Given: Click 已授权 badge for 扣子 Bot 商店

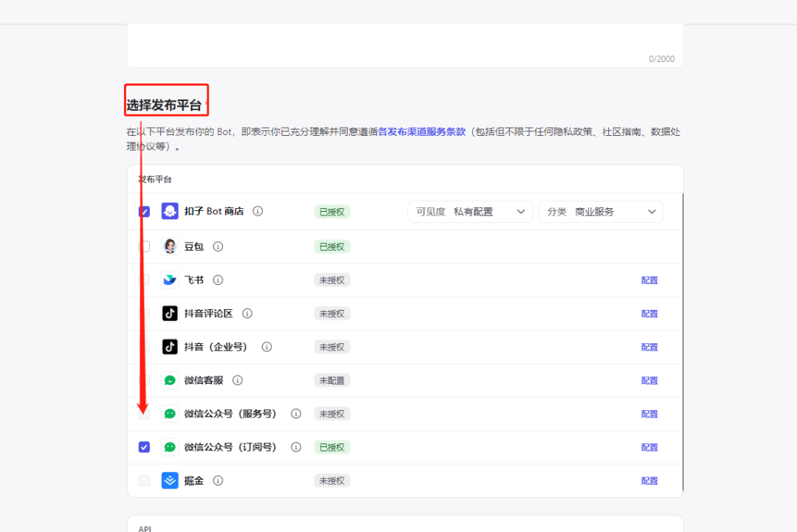Looking at the screenshot, I should tap(332, 212).
